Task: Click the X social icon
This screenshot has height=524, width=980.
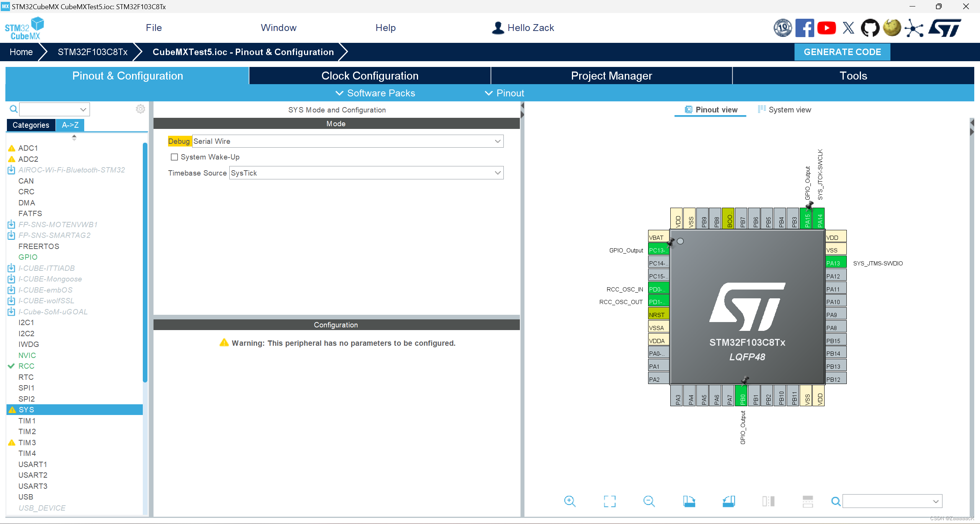Action: pos(848,28)
